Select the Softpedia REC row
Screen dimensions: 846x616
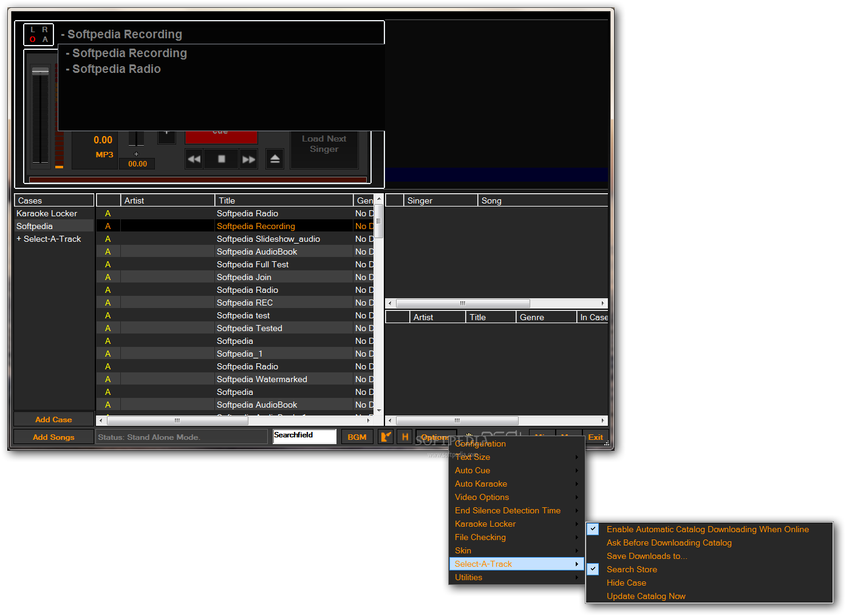(235, 303)
